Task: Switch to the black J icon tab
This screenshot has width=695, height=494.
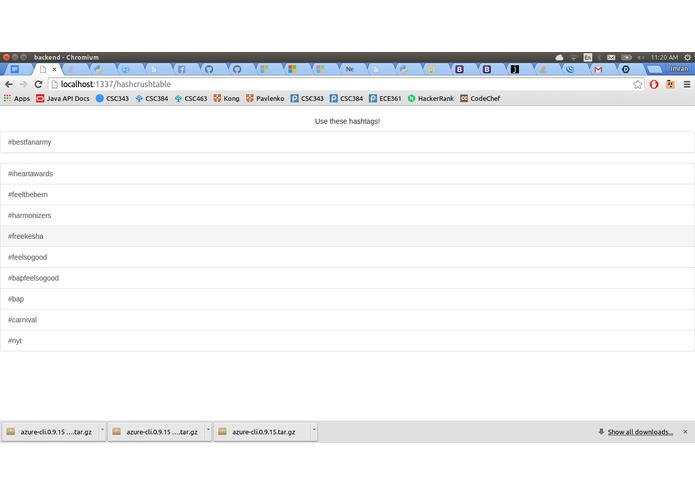Action: click(x=515, y=70)
